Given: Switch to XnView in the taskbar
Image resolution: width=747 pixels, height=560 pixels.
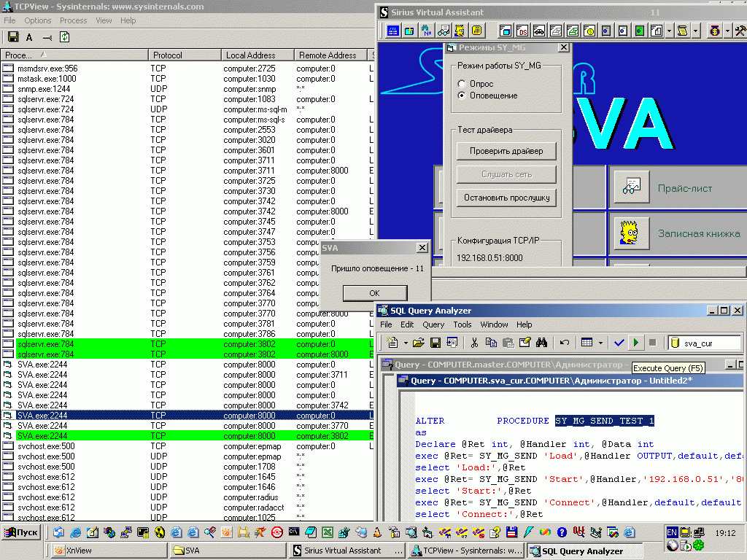Looking at the screenshot, I should coord(109,551).
